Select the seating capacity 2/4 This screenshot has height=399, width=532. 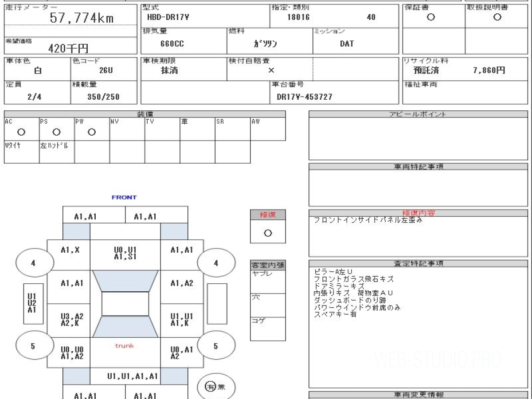34,97
